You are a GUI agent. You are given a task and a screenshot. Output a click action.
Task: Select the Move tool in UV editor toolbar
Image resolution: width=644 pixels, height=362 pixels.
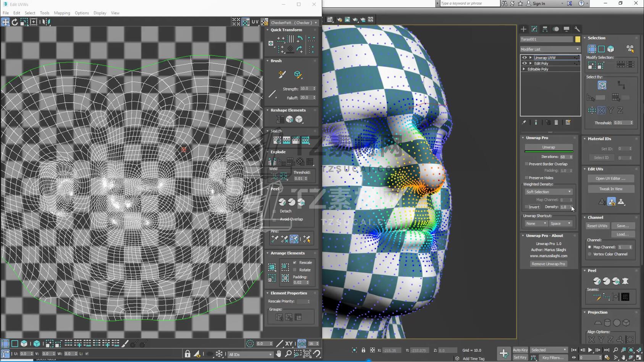click(5, 22)
